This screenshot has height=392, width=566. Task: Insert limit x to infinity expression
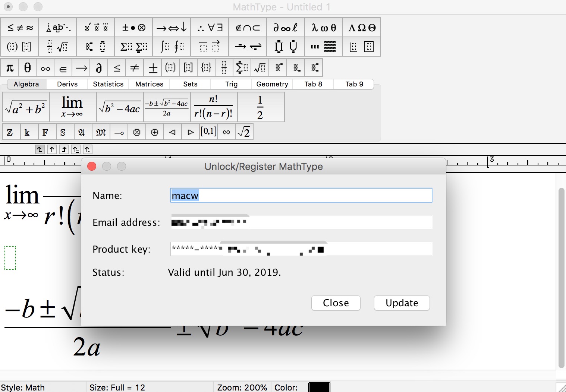(73, 107)
